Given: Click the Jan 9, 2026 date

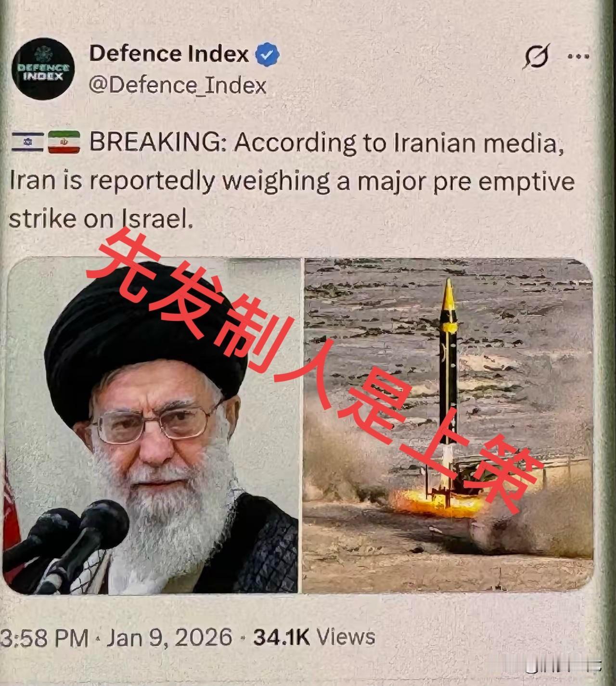Looking at the screenshot, I should (x=169, y=638).
